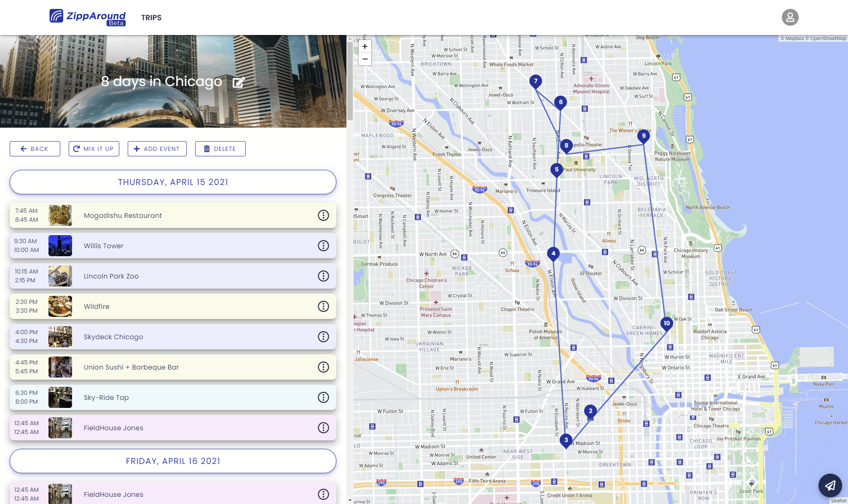Click the Thursday, April 15 2021 header

[173, 182]
